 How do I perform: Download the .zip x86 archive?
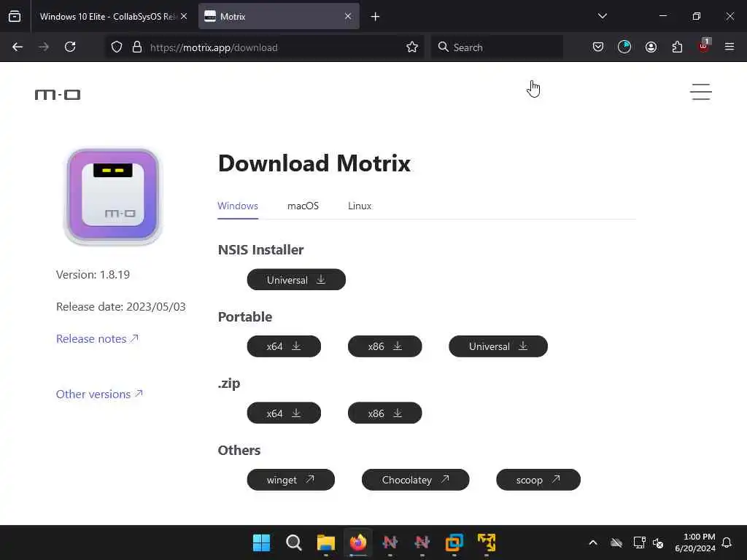point(385,413)
